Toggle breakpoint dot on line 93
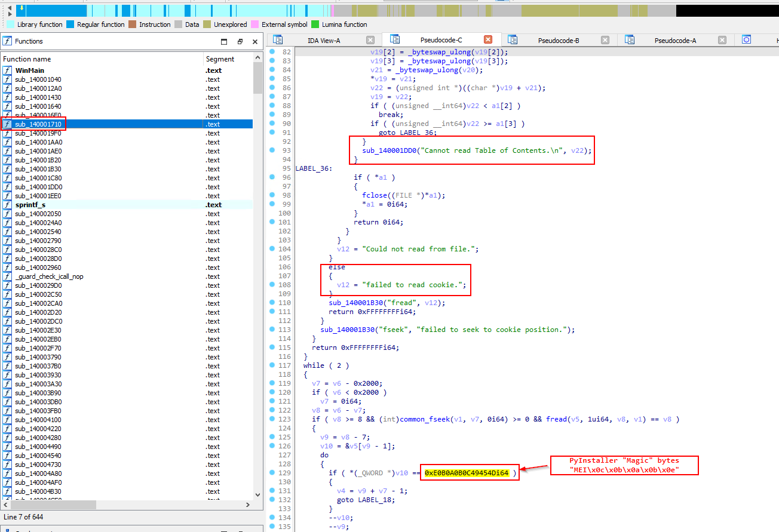Image resolution: width=779 pixels, height=532 pixels. click(272, 150)
